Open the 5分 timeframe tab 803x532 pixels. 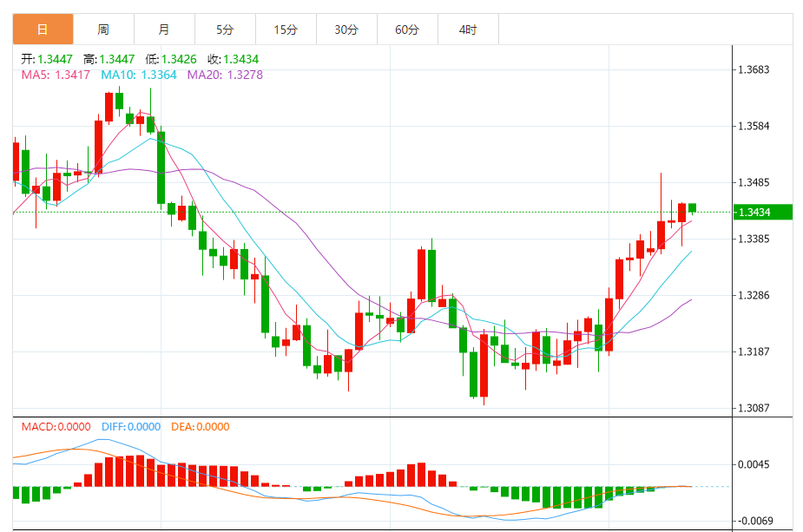(x=225, y=30)
